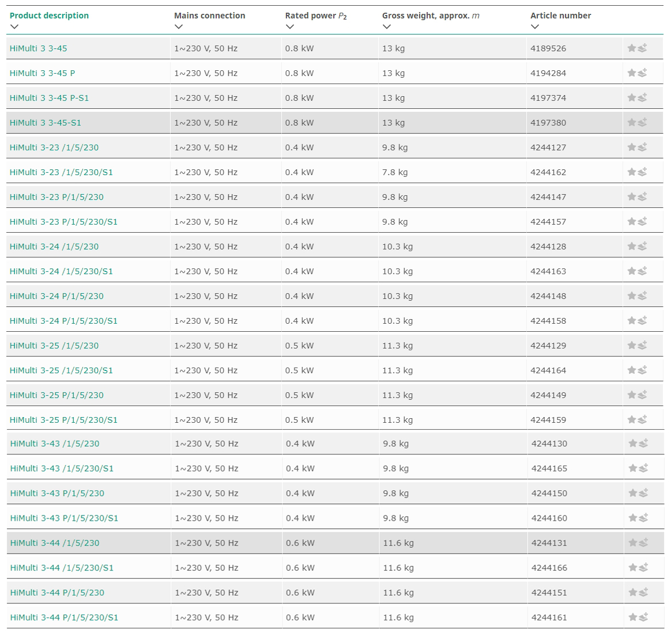
Task: Expand the Product description column chevron
Action: [x=14, y=27]
